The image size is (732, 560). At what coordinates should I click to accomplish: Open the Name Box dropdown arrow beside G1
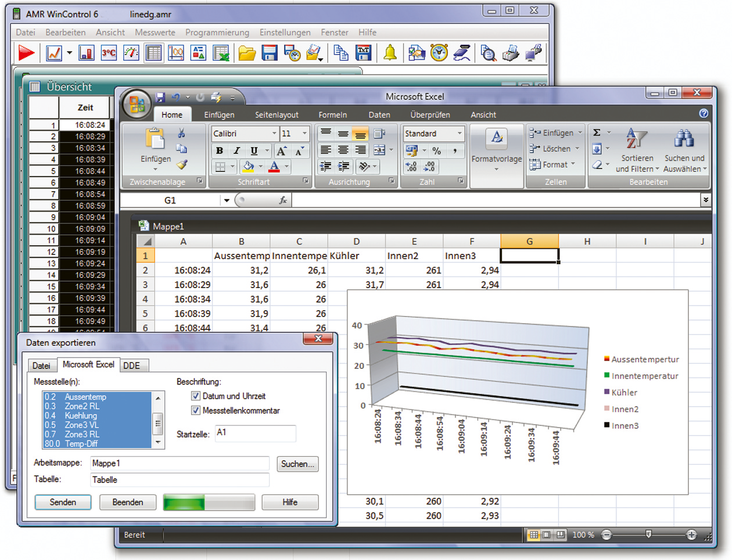(x=227, y=200)
